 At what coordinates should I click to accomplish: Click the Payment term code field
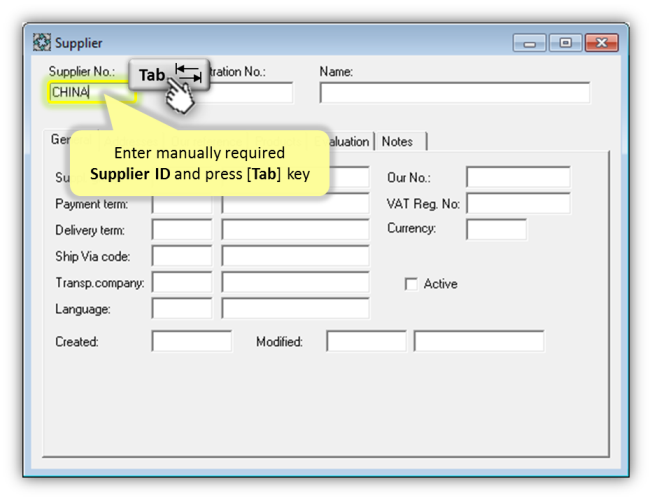pyautogui.click(x=182, y=204)
